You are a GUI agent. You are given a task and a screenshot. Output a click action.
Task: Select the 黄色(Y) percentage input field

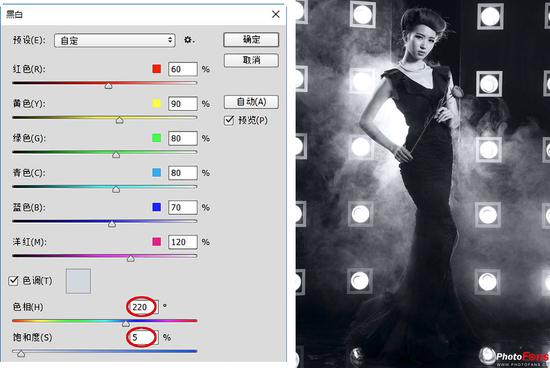click(x=183, y=104)
